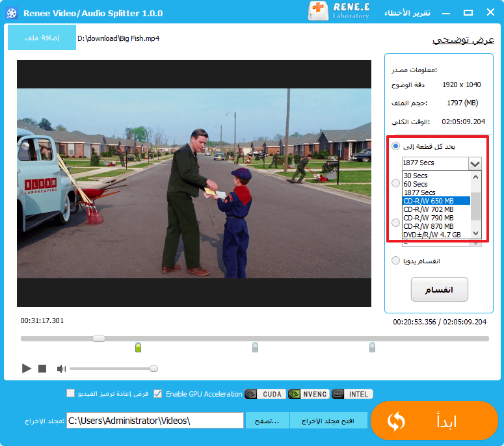Click the volume slider handle
504x446 pixels.
coord(153,369)
